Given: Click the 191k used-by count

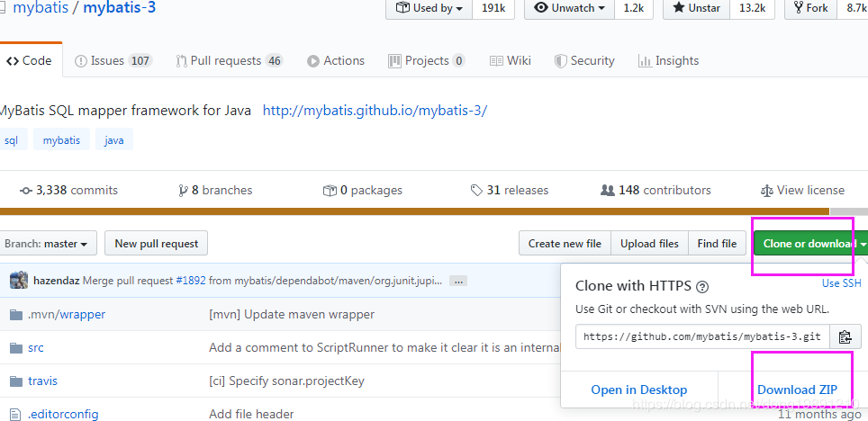Looking at the screenshot, I should pyautogui.click(x=493, y=8).
